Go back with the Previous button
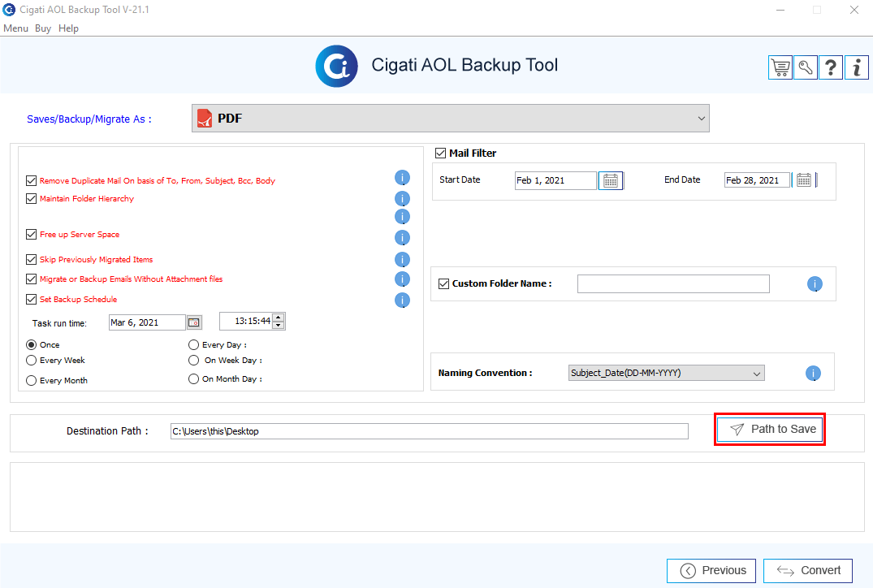Viewport: 873px width, 588px height. pyautogui.click(x=711, y=571)
